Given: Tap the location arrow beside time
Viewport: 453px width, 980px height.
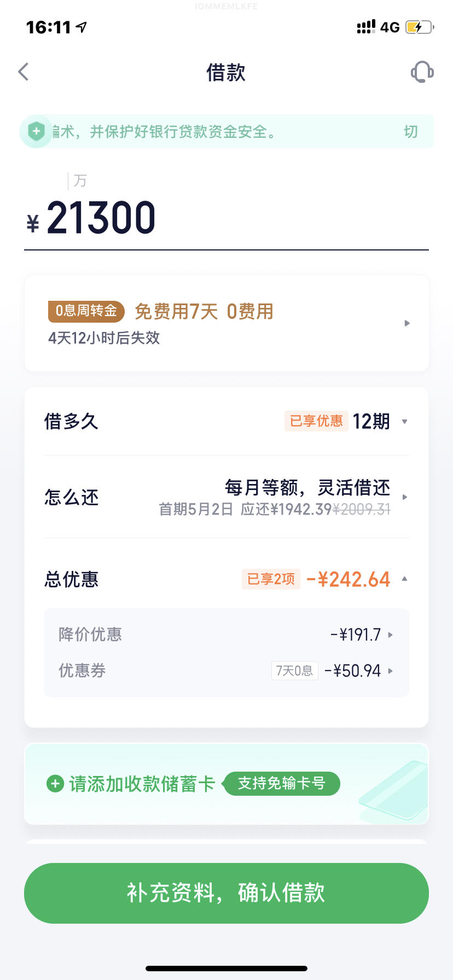Looking at the screenshot, I should click(82, 27).
